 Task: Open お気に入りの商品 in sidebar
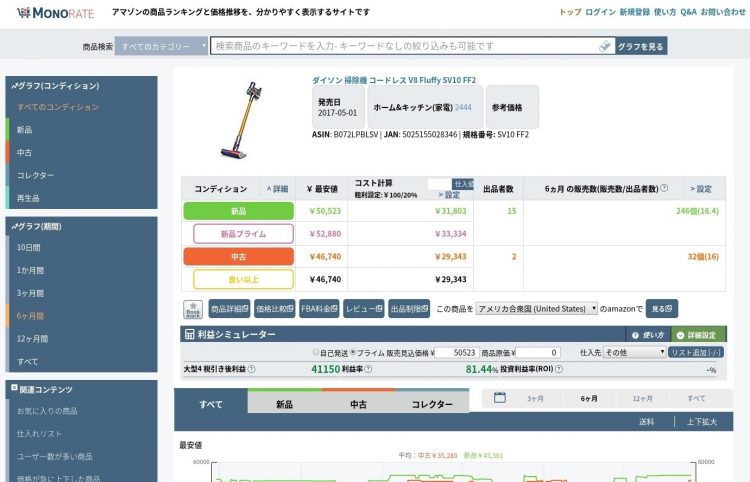[x=47, y=411]
